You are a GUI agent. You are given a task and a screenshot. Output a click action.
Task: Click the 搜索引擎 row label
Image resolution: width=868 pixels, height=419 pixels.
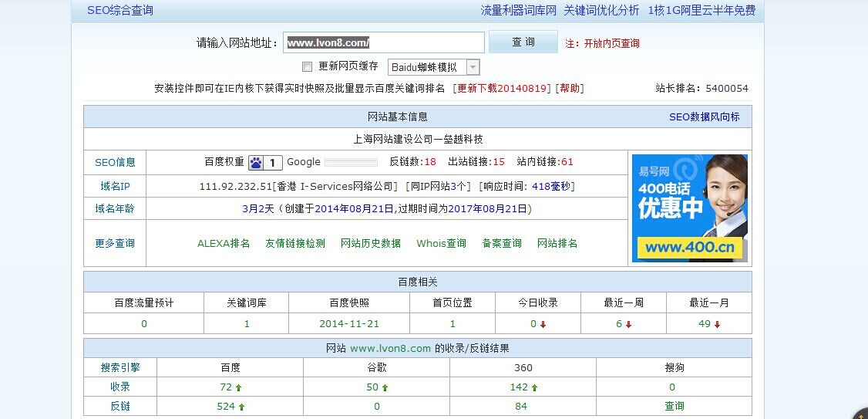120,367
